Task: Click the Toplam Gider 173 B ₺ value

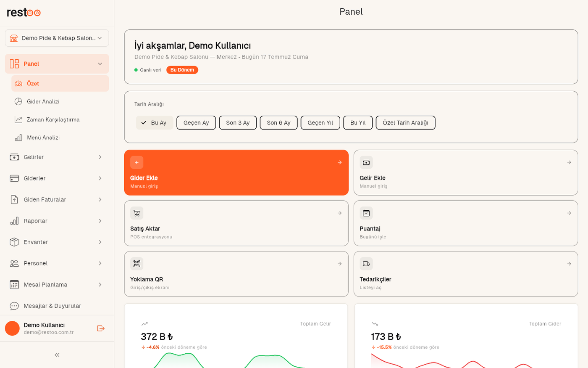Action: (386, 336)
